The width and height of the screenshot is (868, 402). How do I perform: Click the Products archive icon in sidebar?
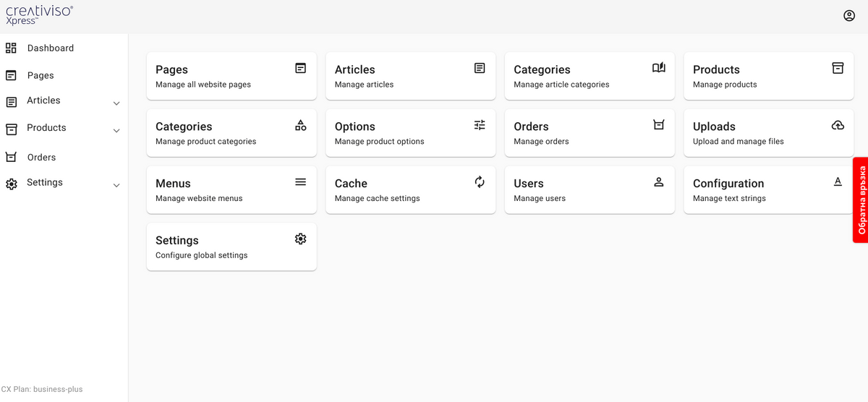pos(11,129)
